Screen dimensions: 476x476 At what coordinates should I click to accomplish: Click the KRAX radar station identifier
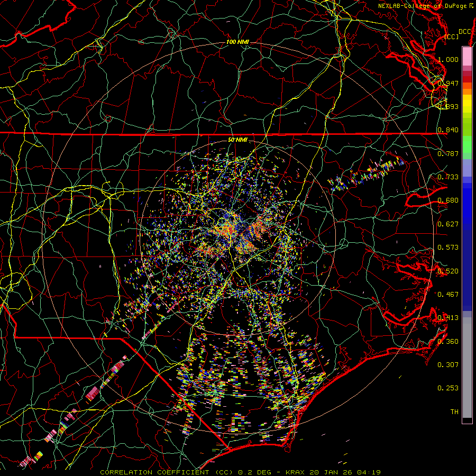click(x=296, y=472)
